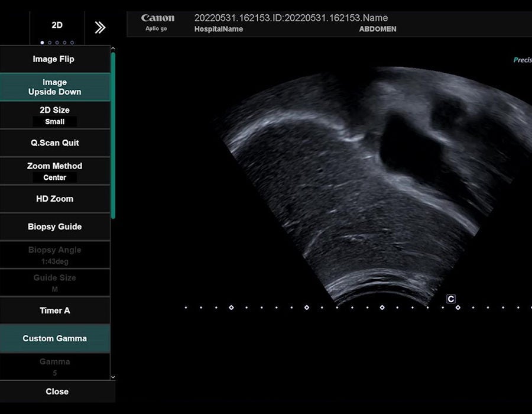Open the 2D mode tab
Image resolution: width=532 pixels, height=414 pixels.
tap(57, 25)
